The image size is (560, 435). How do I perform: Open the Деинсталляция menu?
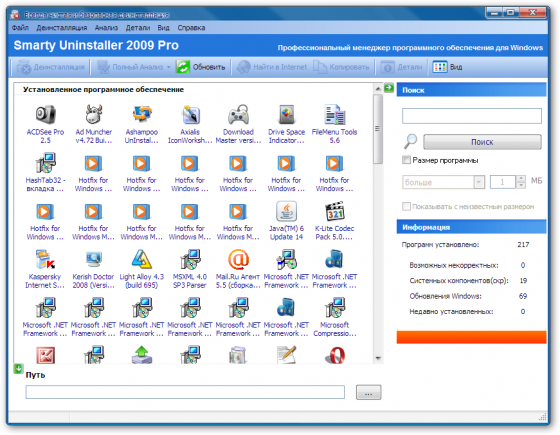[x=62, y=28]
